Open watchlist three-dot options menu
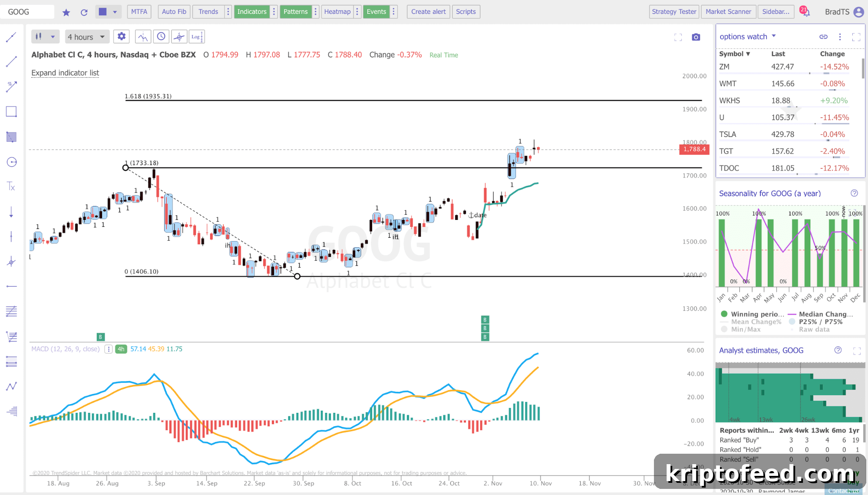 pos(840,37)
